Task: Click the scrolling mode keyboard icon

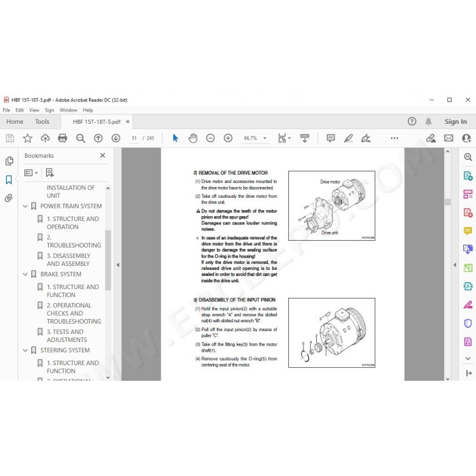Action: pos(305,139)
